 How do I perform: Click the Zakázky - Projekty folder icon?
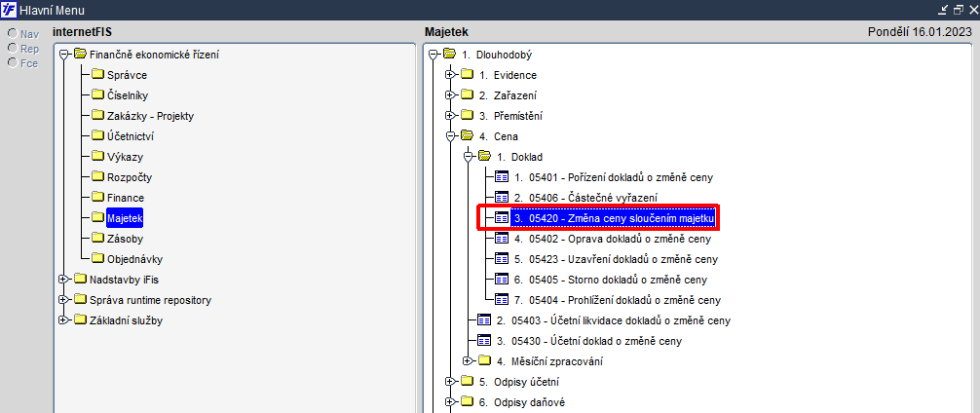point(97,116)
